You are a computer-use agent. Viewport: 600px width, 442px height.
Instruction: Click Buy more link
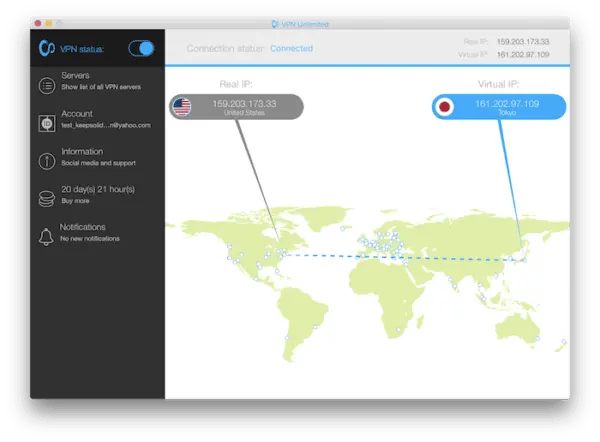pyautogui.click(x=75, y=201)
